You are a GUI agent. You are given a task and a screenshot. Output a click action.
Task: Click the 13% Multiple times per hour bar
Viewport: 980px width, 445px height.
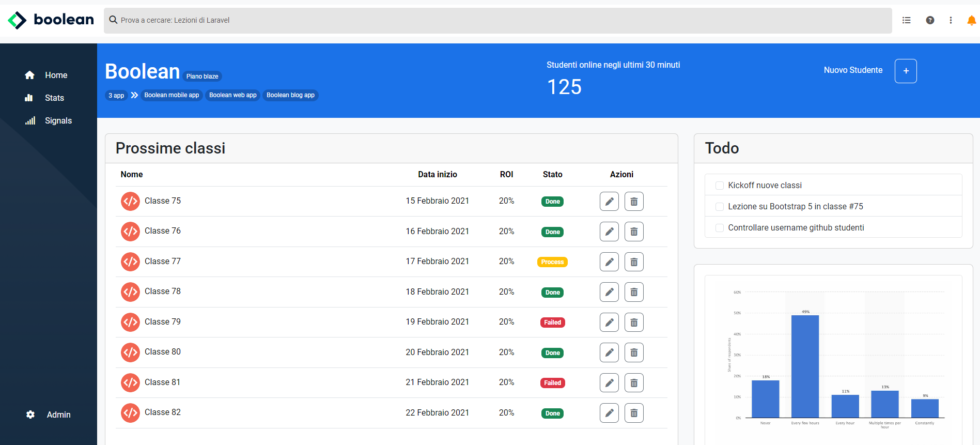click(884, 404)
